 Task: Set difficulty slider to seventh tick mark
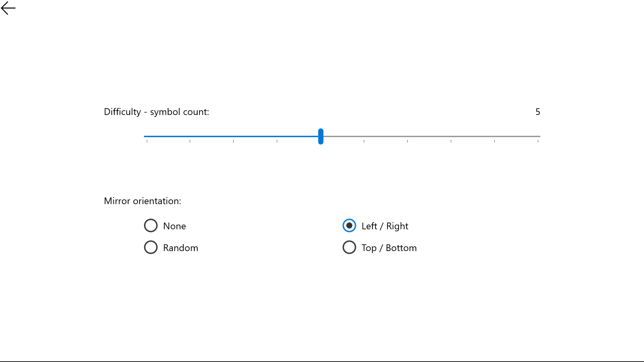coord(408,136)
